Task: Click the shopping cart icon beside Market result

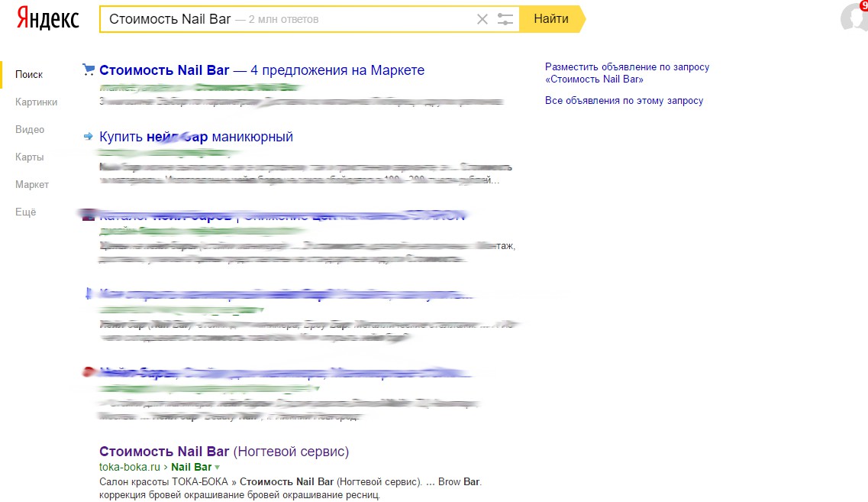Action: [88, 70]
